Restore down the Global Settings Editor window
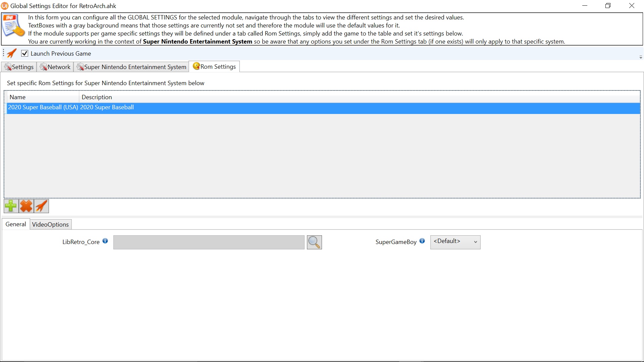 point(608,6)
